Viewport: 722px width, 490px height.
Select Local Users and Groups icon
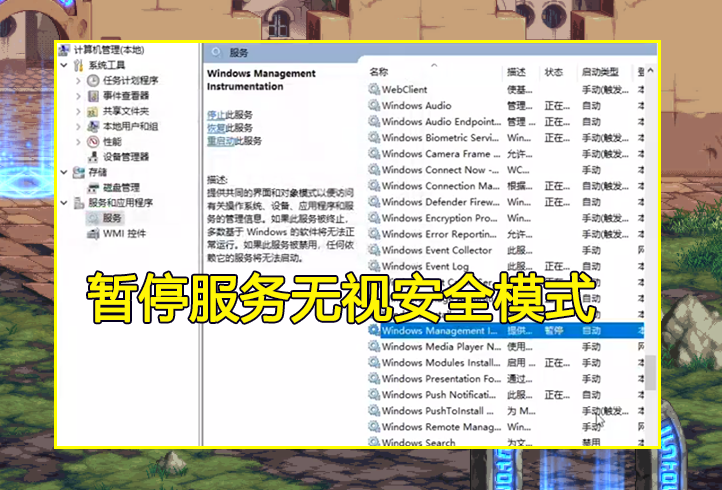[x=93, y=126]
